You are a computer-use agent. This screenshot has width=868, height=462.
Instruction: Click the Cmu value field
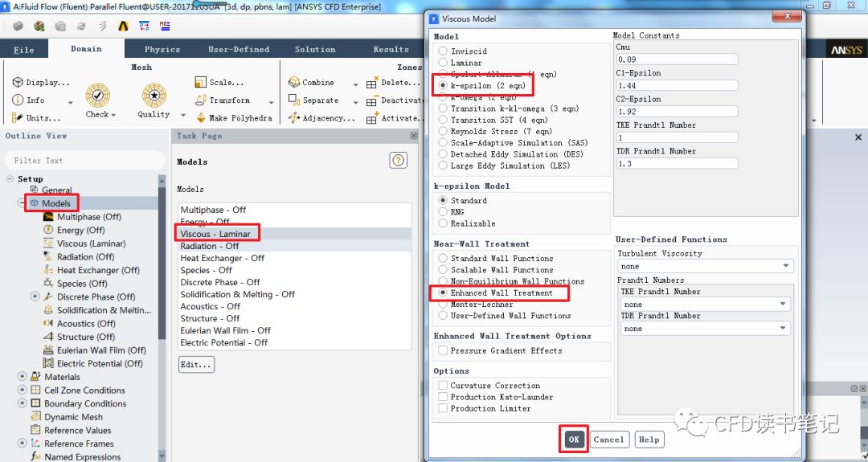coord(677,59)
